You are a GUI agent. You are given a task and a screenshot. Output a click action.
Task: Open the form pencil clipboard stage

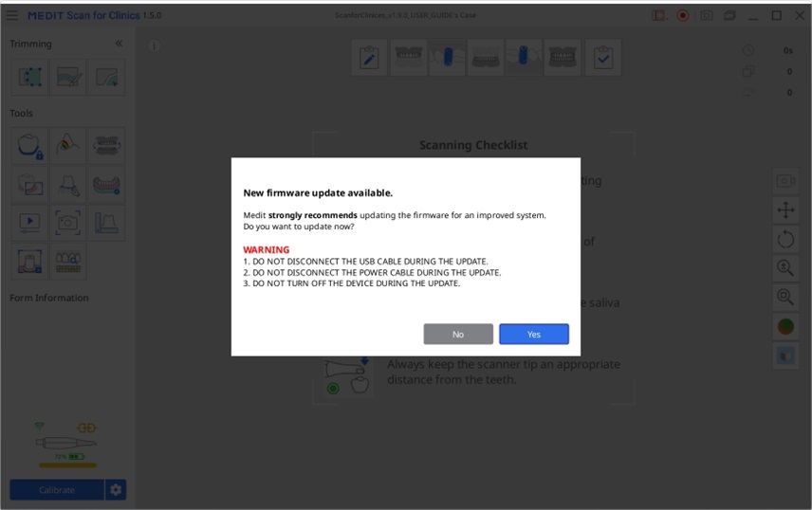[369, 57]
